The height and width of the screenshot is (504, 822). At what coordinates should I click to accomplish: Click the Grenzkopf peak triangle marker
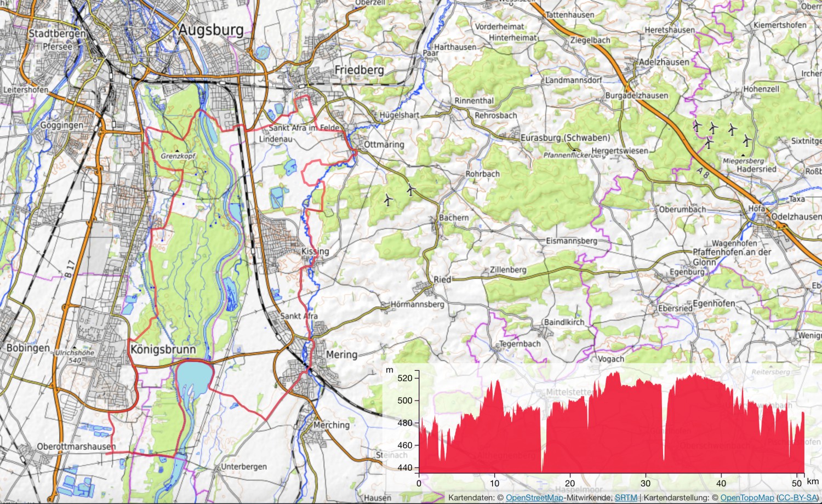(x=176, y=150)
